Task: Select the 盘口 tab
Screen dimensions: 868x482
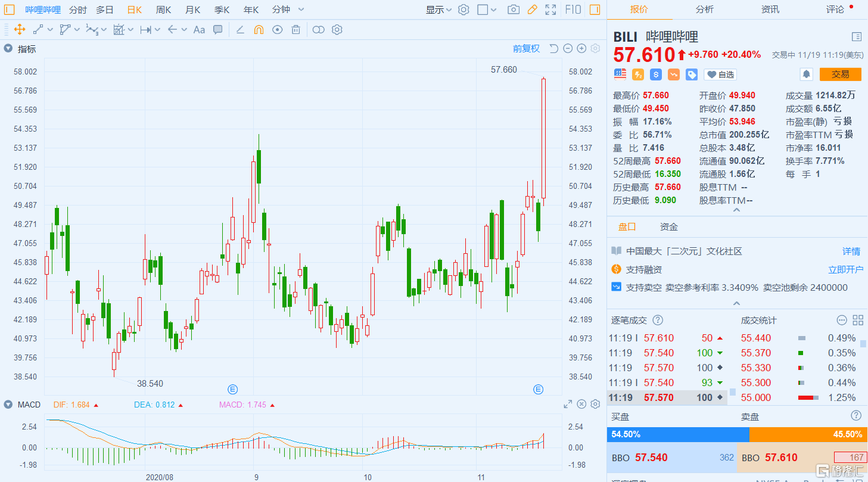Action: (627, 227)
